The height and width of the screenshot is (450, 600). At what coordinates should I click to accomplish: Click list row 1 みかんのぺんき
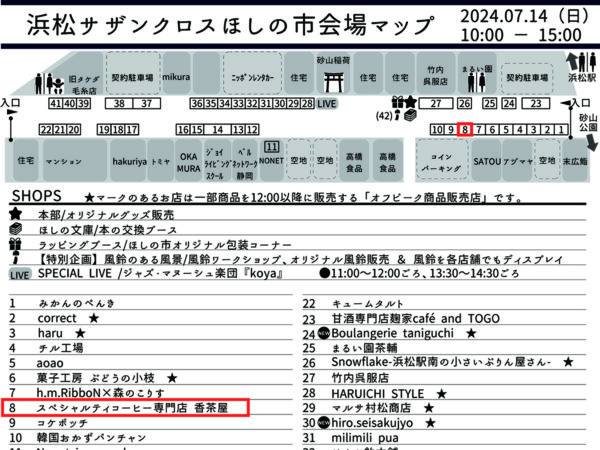point(150,303)
